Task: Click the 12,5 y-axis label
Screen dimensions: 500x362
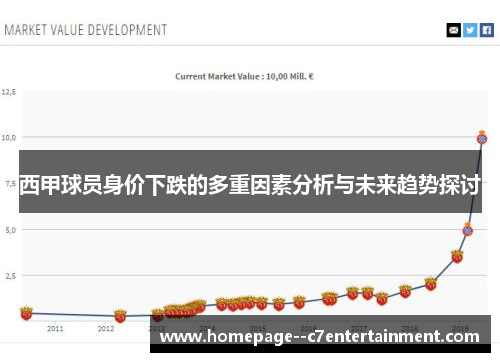Action: (x=9, y=92)
